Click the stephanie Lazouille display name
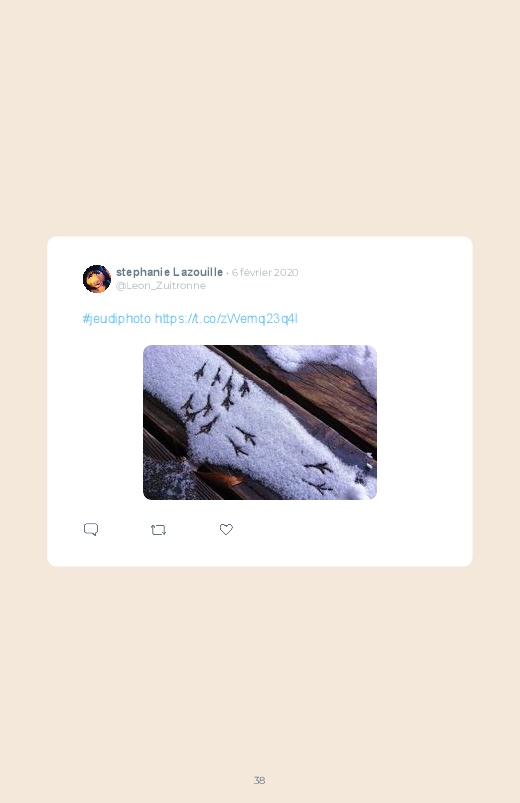The image size is (520, 803). 169,272
